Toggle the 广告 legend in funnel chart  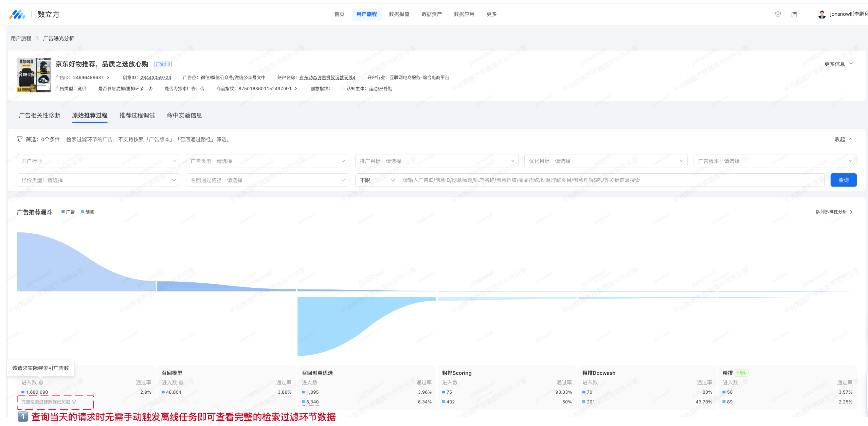pos(68,212)
